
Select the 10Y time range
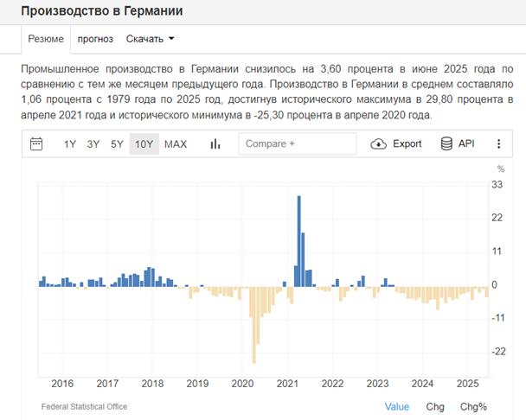coord(143,143)
